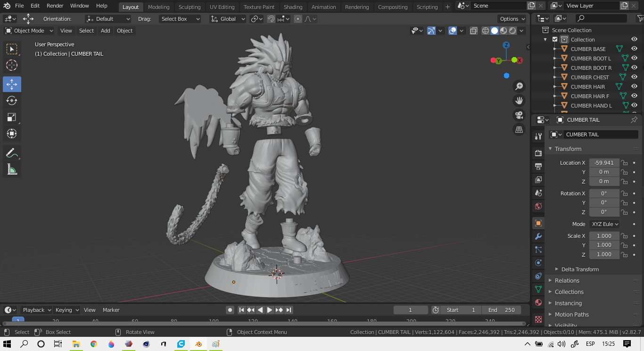
Task: Open the Modifiers wrench properties tab
Action: pyautogui.click(x=538, y=236)
